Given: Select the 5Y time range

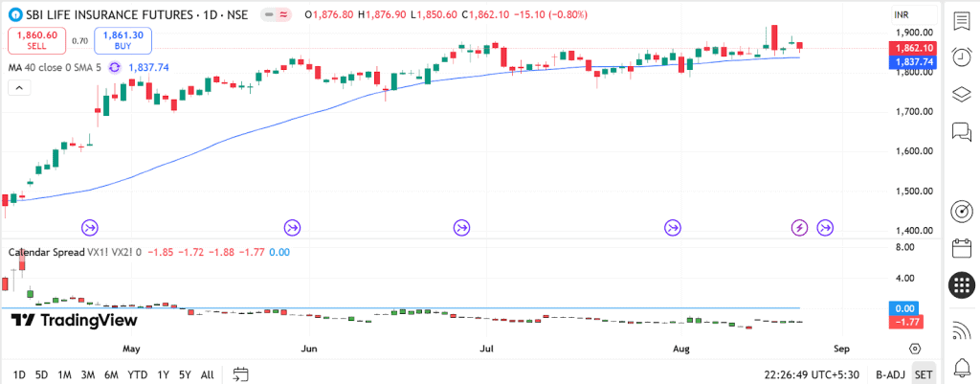Looking at the screenshot, I should click(x=185, y=374).
